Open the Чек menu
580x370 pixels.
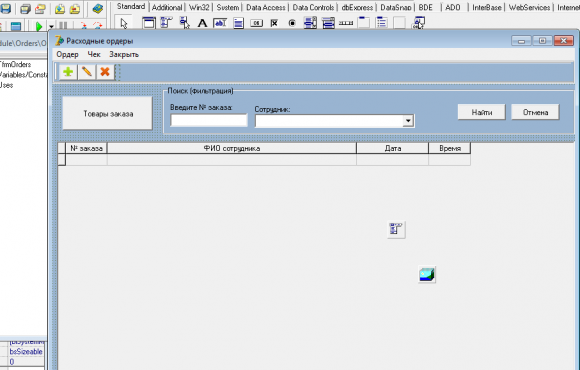click(94, 54)
